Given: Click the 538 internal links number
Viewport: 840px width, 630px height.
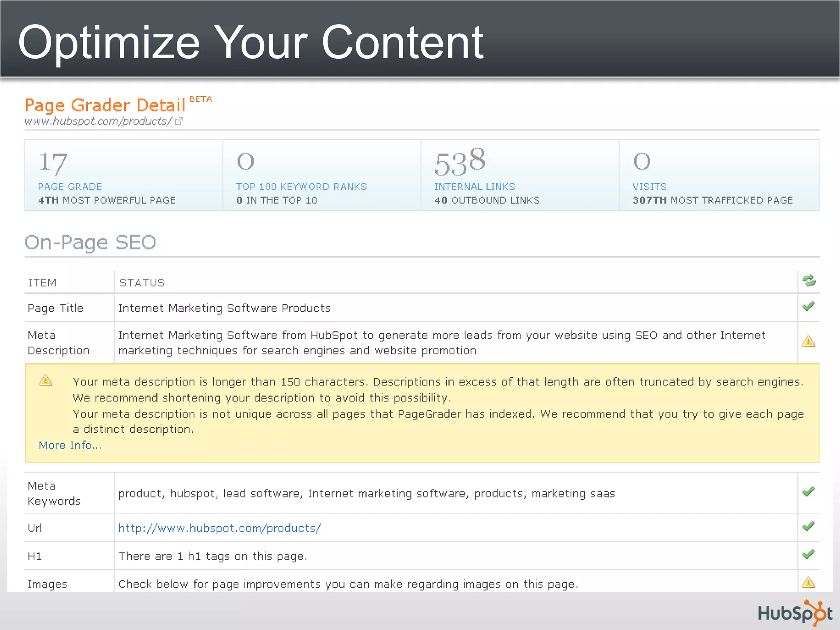Looking at the screenshot, I should click(x=460, y=162).
